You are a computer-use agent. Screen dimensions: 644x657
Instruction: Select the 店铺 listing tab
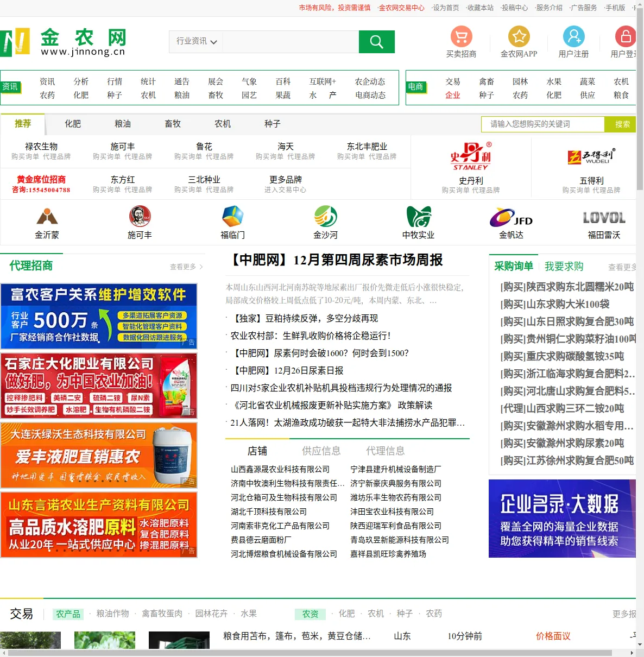pos(257,451)
